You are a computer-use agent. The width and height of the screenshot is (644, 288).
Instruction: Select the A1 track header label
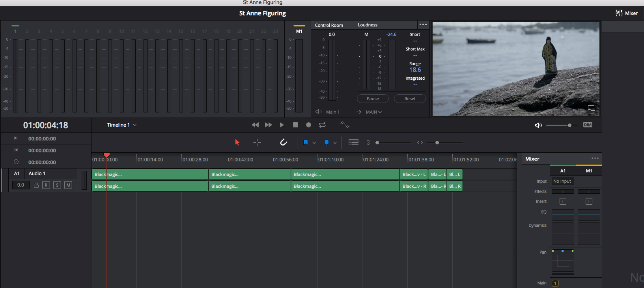coord(17,174)
